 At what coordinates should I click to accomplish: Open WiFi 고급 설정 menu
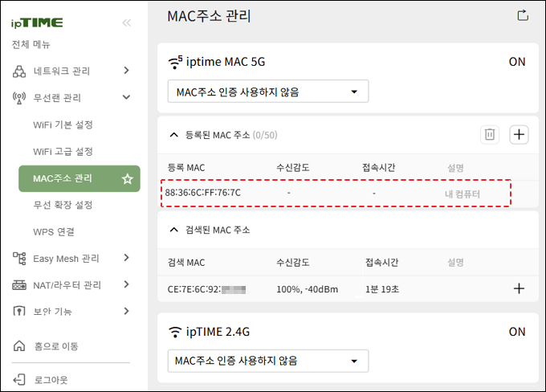coord(63,152)
